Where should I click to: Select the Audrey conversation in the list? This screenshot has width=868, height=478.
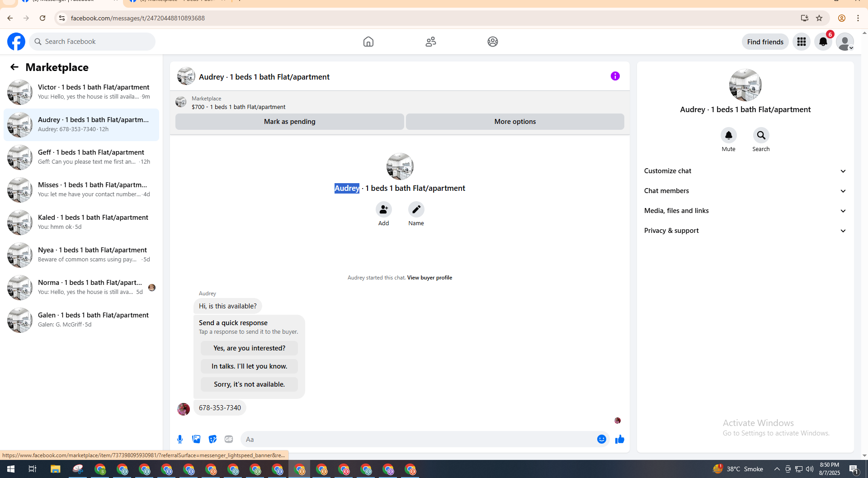81,124
